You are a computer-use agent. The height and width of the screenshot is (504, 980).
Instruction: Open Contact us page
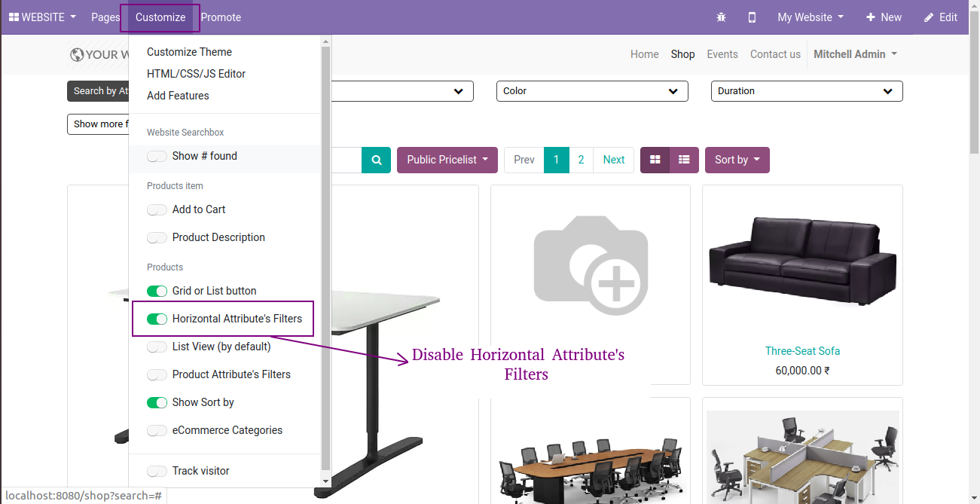tap(775, 54)
